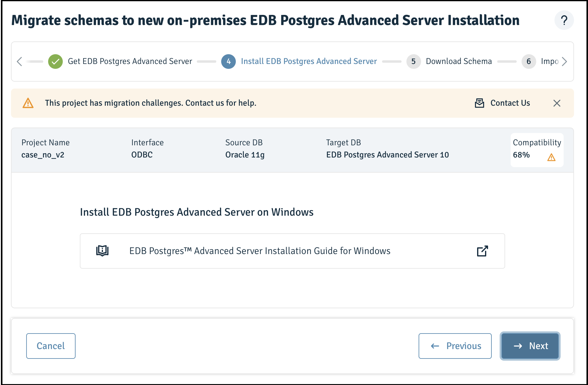Click the project name case_no_v2
The image size is (588, 385).
click(x=43, y=155)
